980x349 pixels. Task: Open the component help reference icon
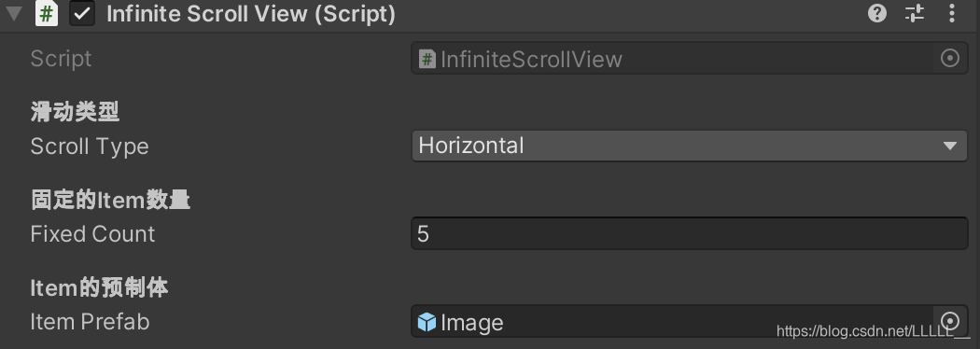point(877,13)
